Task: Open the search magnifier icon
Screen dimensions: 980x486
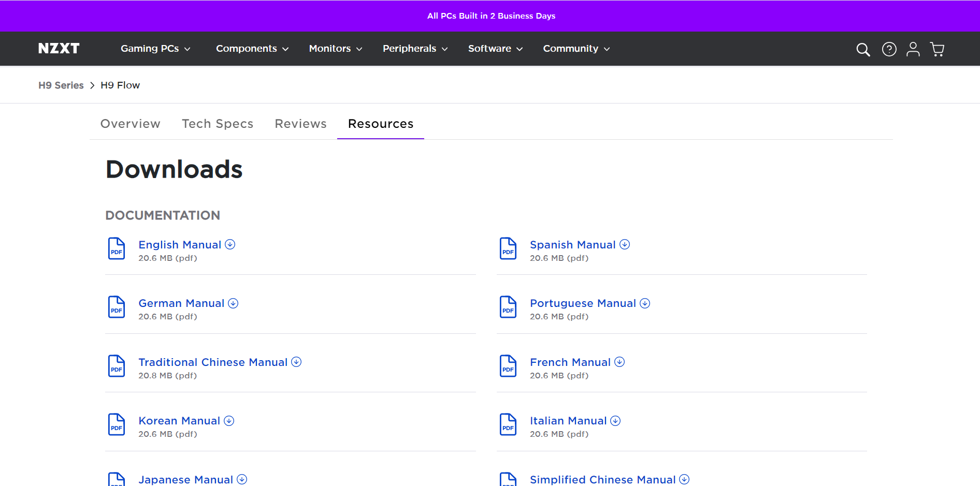Action: (863, 49)
